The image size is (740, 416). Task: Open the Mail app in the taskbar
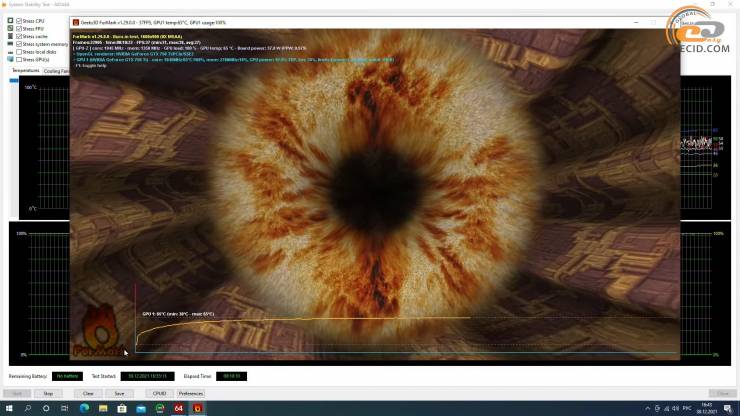pyautogui.click(x=139, y=408)
